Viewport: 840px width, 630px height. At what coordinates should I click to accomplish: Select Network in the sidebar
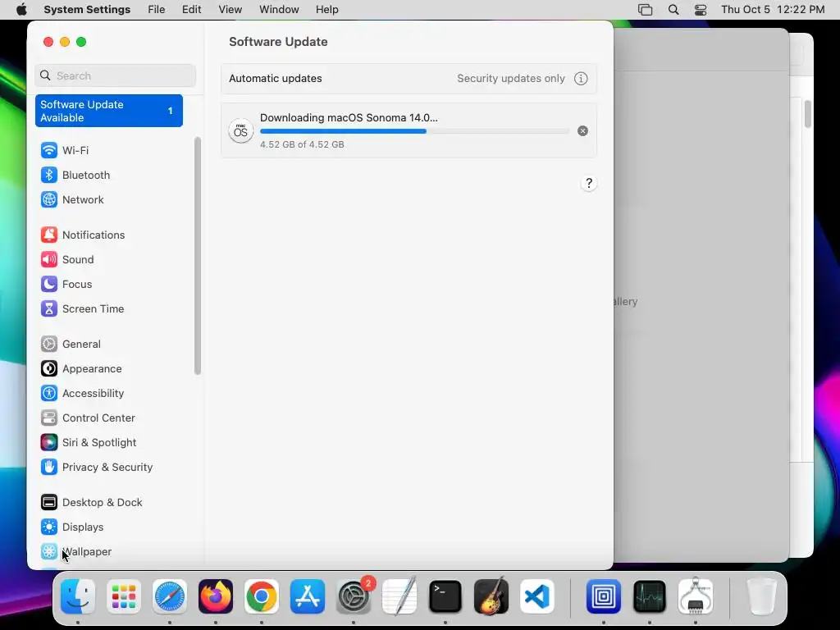tap(72, 200)
